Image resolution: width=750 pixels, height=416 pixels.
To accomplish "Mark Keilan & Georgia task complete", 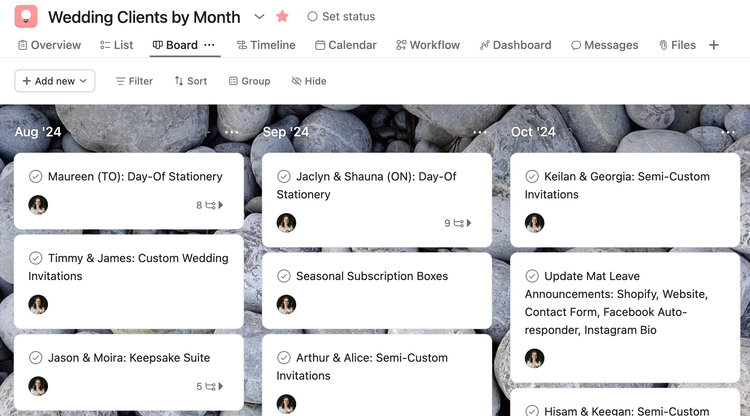I will point(532,176).
